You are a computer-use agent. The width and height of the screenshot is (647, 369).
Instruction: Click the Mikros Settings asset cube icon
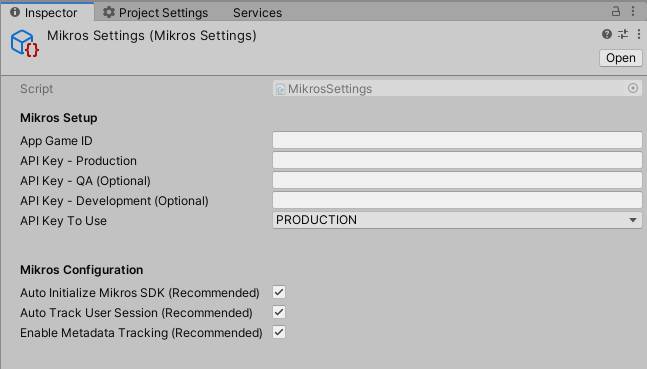tap(25, 43)
